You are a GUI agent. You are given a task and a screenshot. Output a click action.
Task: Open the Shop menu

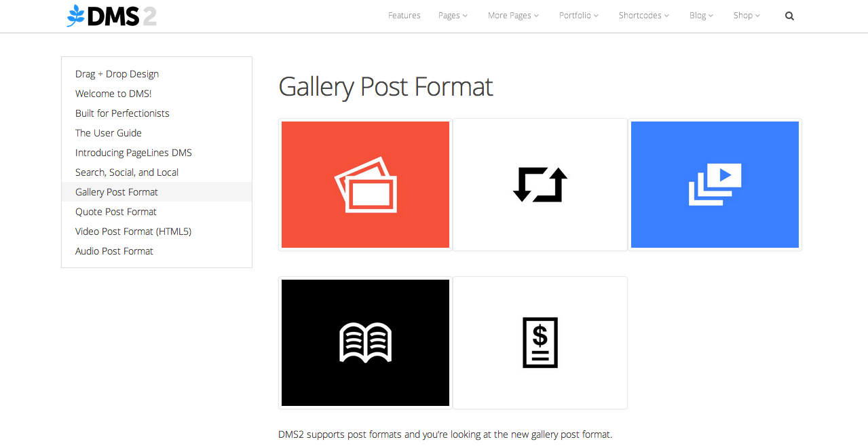click(x=747, y=16)
